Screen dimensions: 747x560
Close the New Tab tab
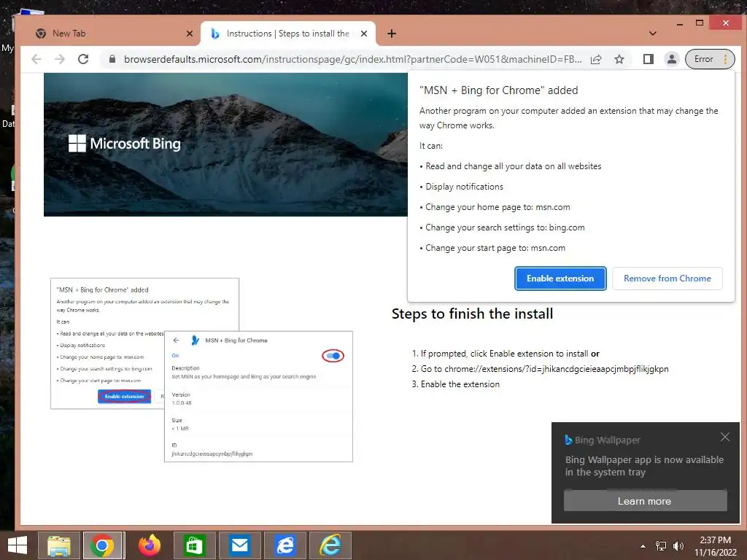(x=190, y=34)
